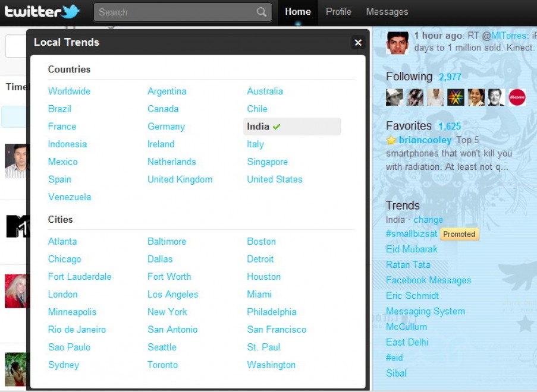Image resolution: width=537 pixels, height=392 pixels.
Task: Pick San Francisco trends
Action: click(x=277, y=330)
